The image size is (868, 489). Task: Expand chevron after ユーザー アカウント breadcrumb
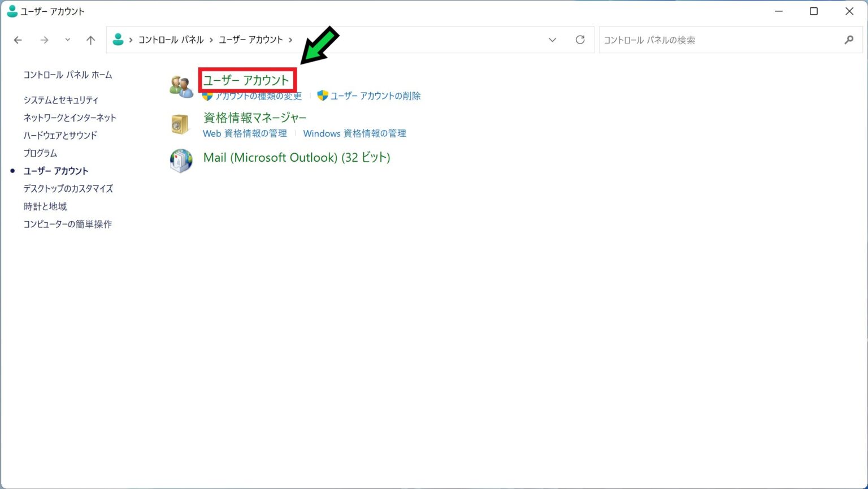[290, 40]
